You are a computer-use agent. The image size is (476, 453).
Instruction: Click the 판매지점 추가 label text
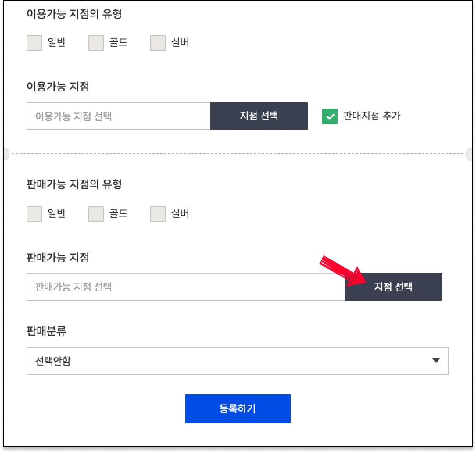pos(372,116)
